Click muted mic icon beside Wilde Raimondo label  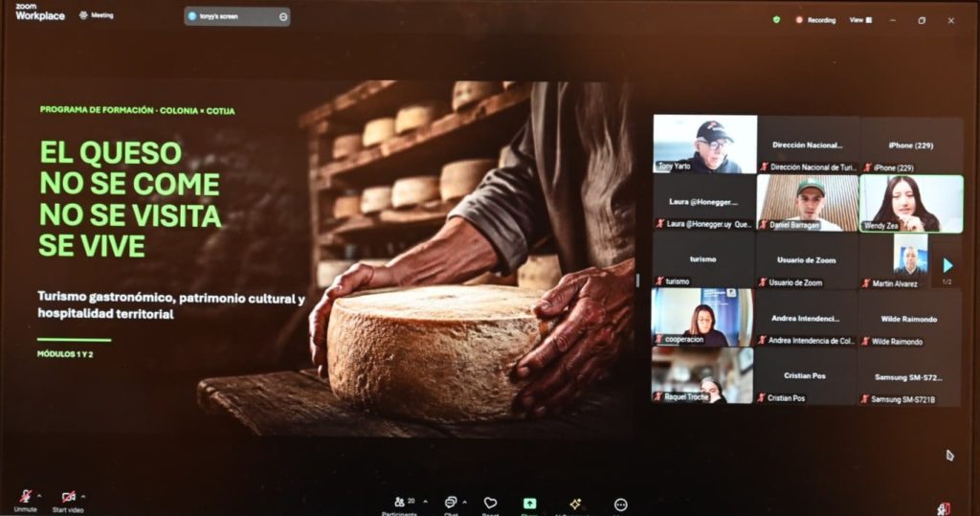tap(865, 342)
